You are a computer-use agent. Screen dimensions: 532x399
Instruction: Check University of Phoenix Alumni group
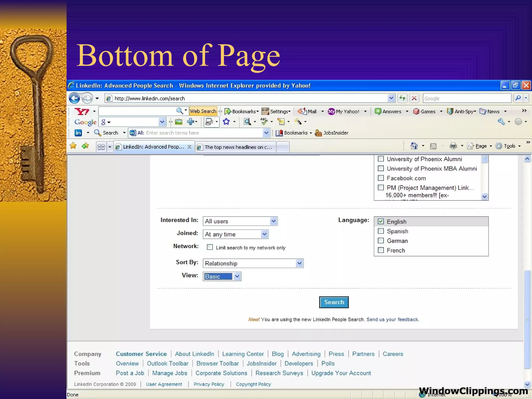click(x=381, y=159)
